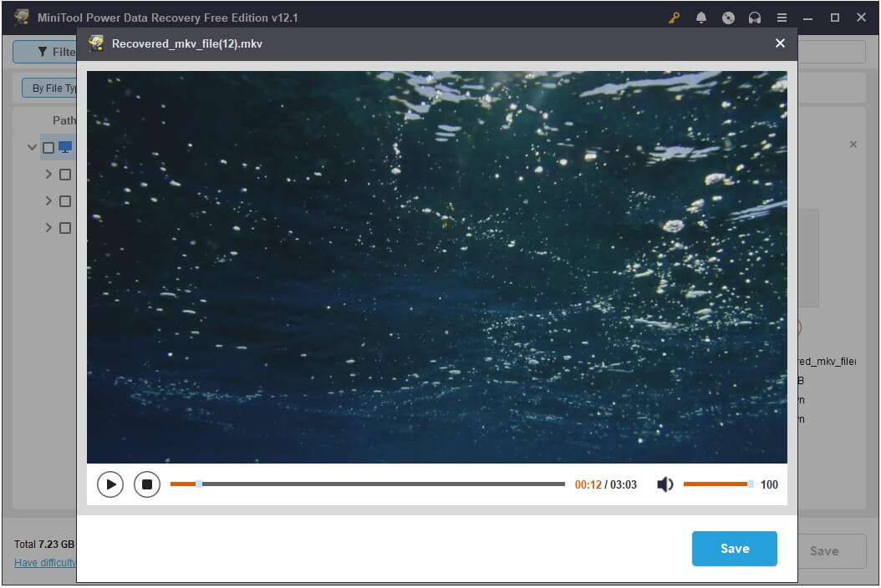This screenshot has width=881, height=588.
Task: Switch to the By File Type tab
Action: point(49,89)
